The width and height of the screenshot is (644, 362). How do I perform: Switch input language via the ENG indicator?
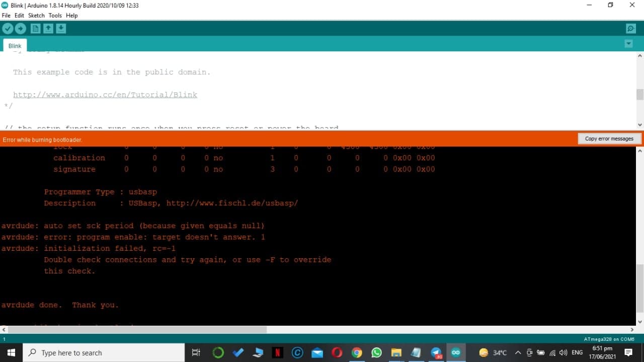(577, 352)
